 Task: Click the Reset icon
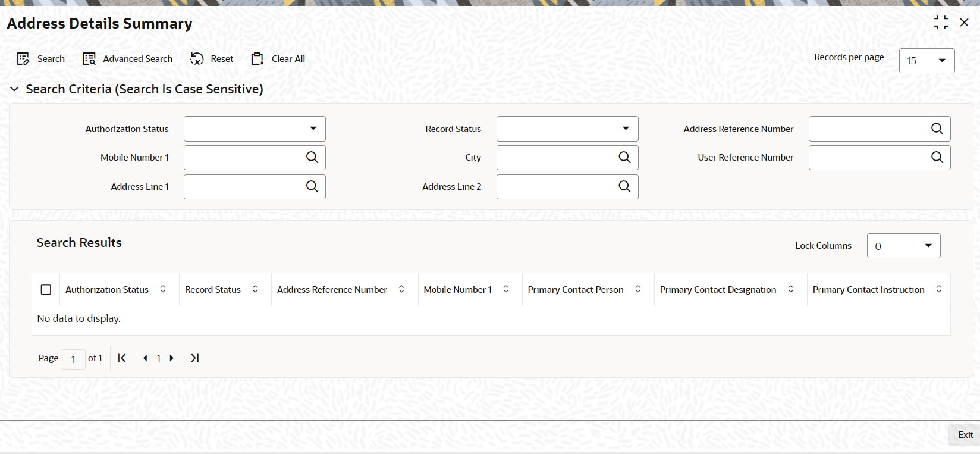197,58
